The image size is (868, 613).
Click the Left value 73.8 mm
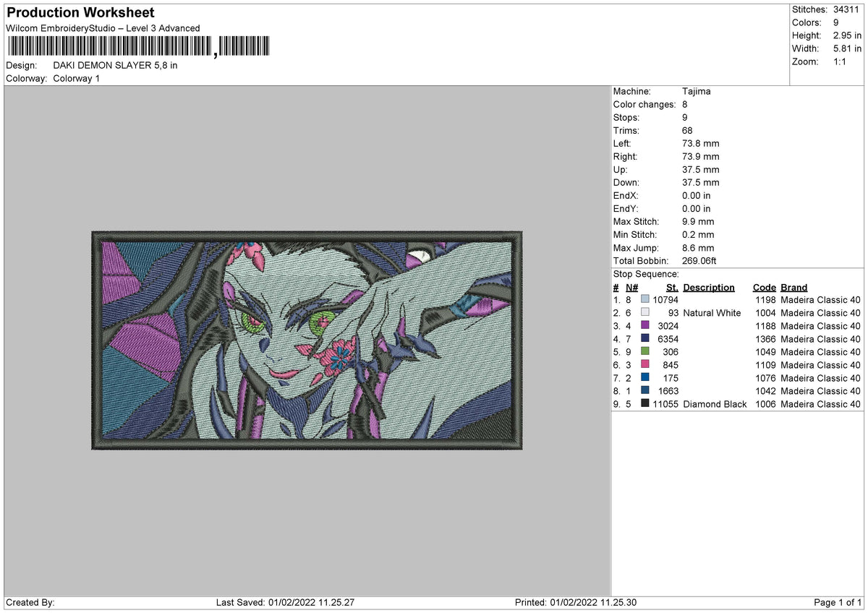[x=700, y=143]
